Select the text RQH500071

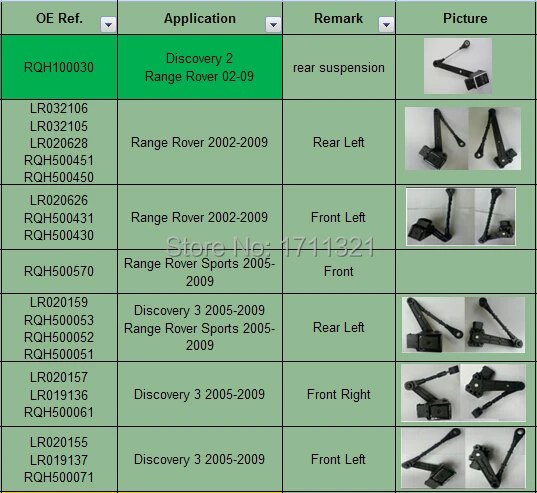(59, 477)
